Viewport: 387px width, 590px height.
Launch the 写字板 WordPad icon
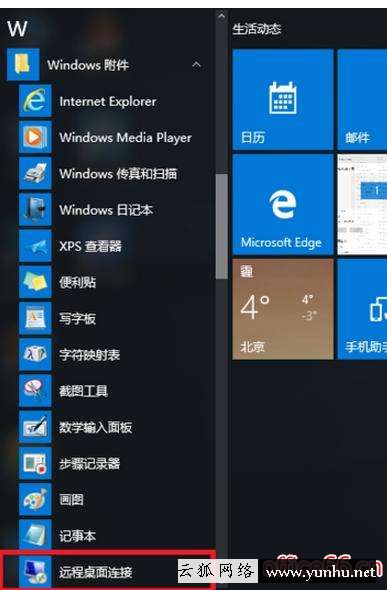click(x=35, y=318)
